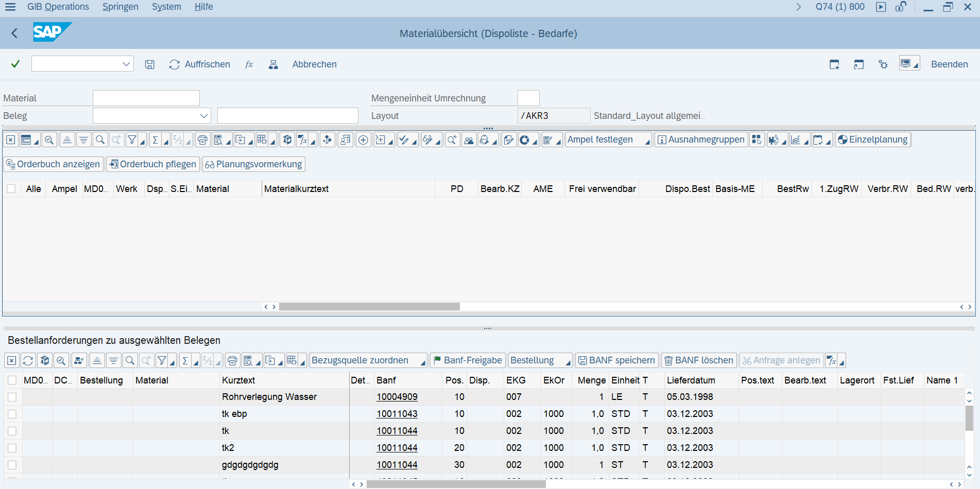The height and width of the screenshot is (489, 980).
Task: Click into the Material input field
Action: [x=146, y=98]
